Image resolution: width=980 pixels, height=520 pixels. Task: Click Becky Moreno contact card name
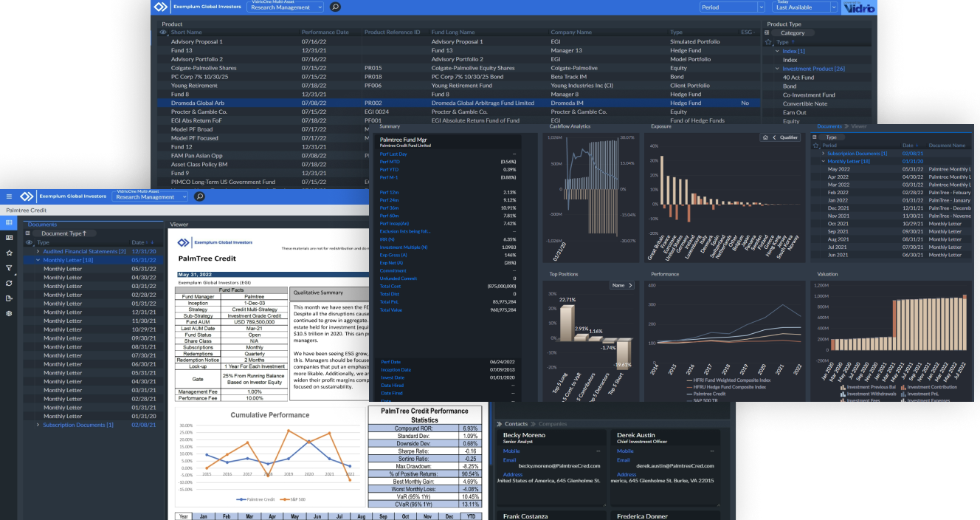524,435
